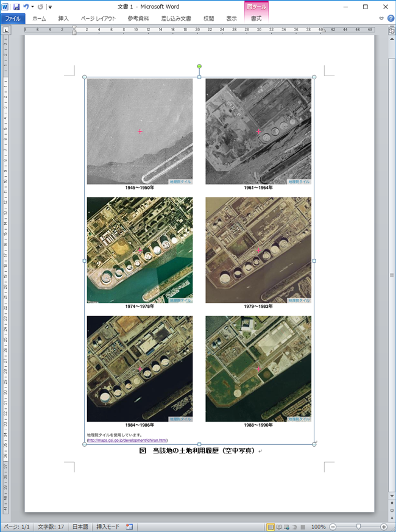
Task: Undo the last action
Action: click(26, 7)
